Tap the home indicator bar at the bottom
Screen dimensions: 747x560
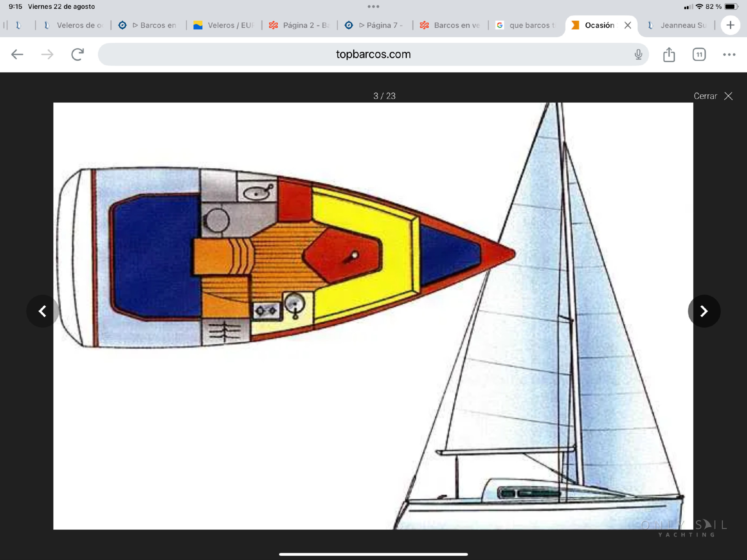pyautogui.click(x=373, y=554)
